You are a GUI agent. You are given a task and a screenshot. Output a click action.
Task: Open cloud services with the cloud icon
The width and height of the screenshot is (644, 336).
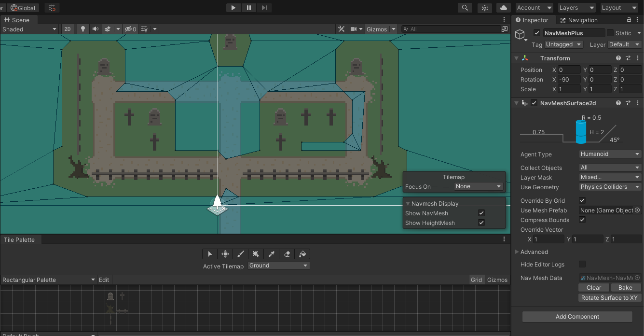coord(503,8)
